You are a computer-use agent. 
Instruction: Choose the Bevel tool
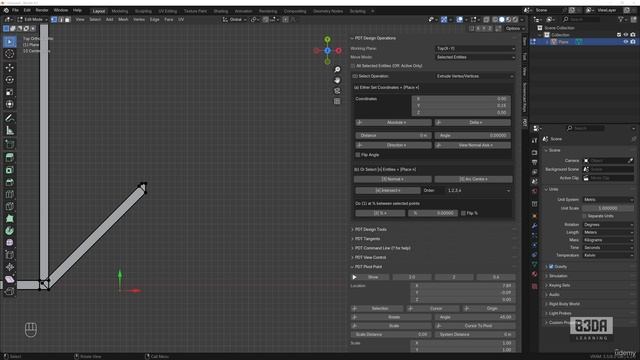[x=9, y=182]
